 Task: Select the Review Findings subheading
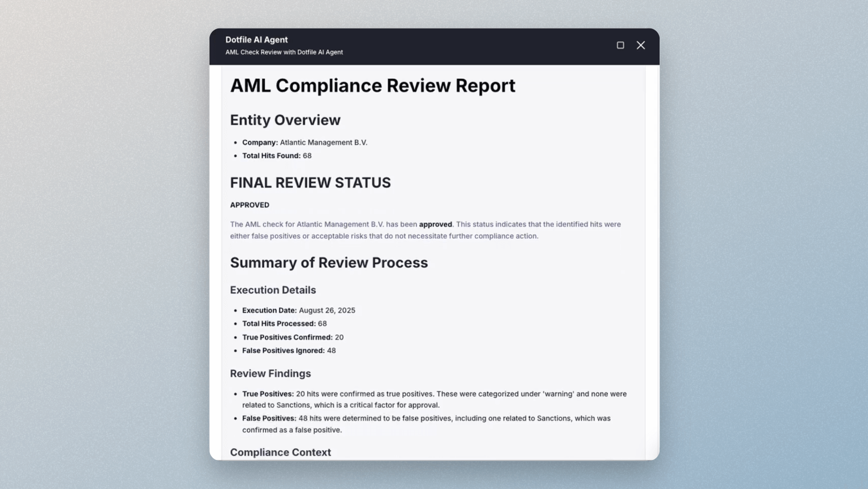(x=270, y=373)
